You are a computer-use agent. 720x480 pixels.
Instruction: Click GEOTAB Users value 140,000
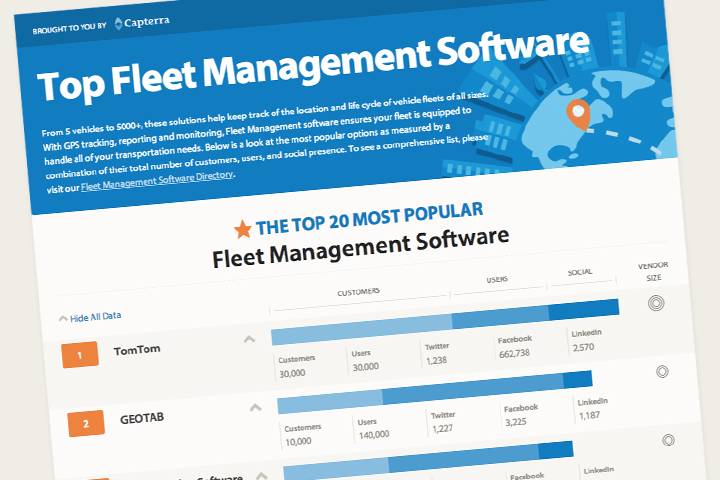click(374, 434)
